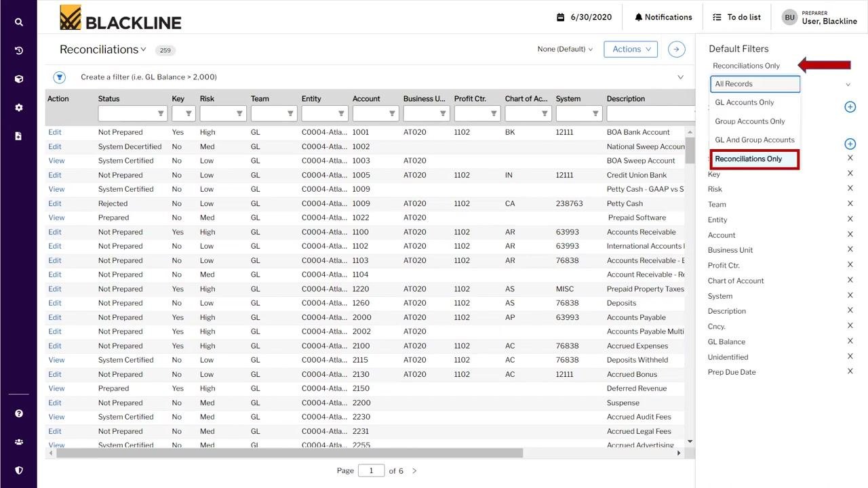
Task: Open the Risk column filter funnel
Action: pos(239,113)
